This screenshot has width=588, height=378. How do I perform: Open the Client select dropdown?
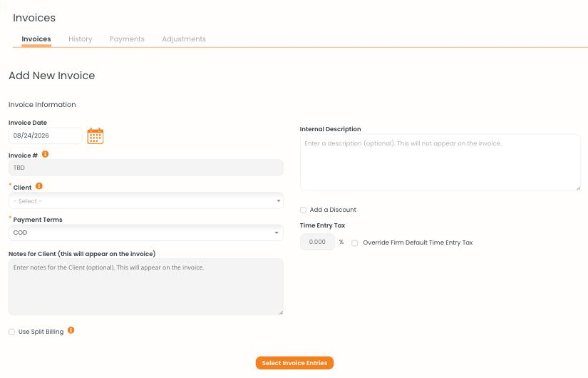146,201
